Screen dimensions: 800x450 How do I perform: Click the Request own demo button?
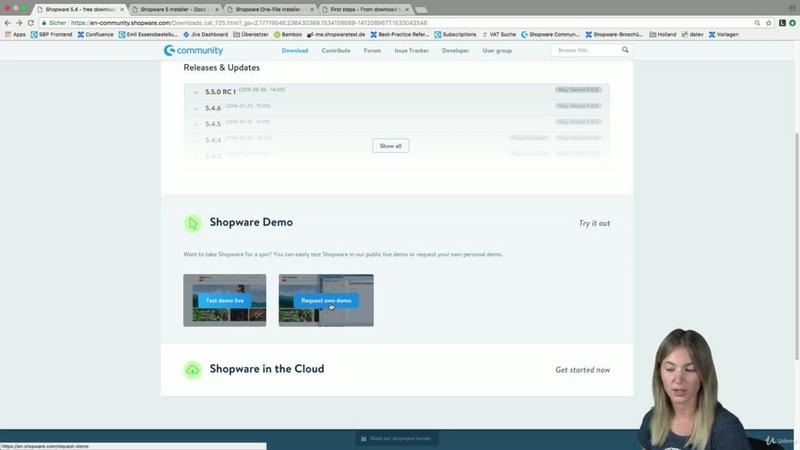(x=326, y=301)
